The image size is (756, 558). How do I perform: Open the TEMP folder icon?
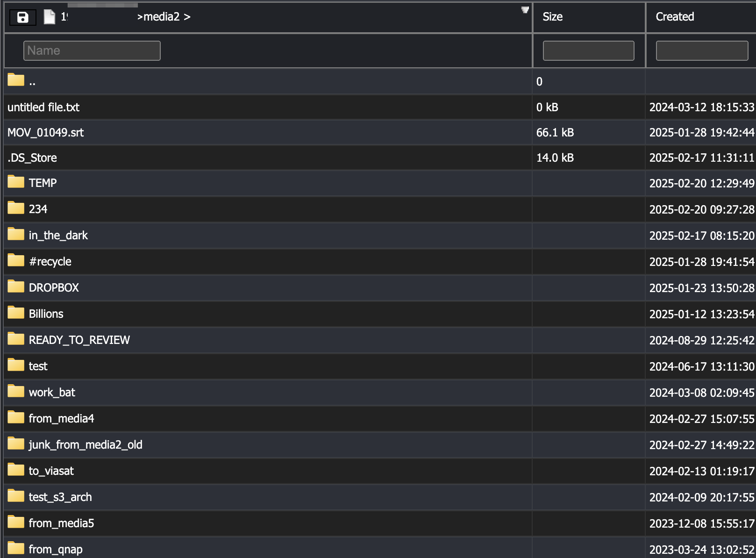point(16,181)
